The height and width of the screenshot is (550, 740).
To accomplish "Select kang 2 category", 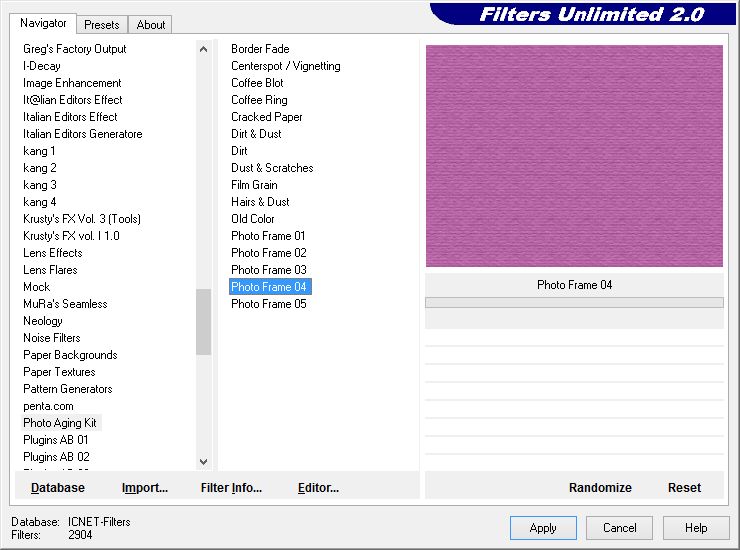I will [x=40, y=168].
